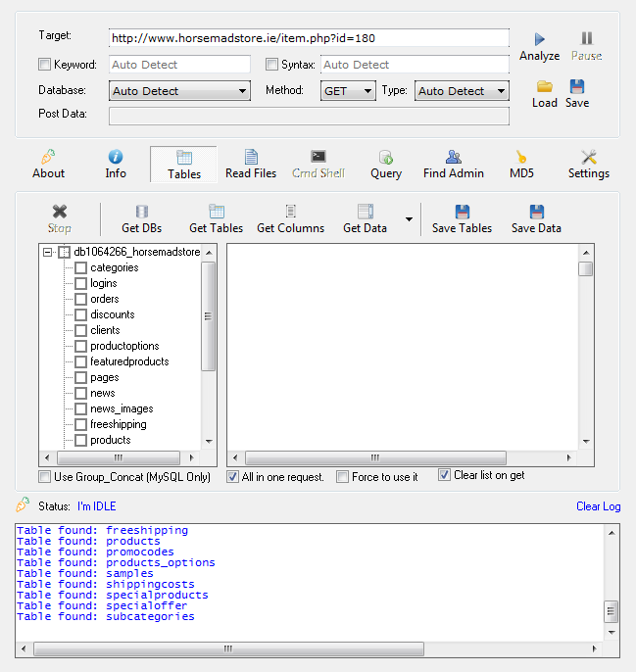Open the Find Admin section
The image size is (636, 672).
click(454, 165)
